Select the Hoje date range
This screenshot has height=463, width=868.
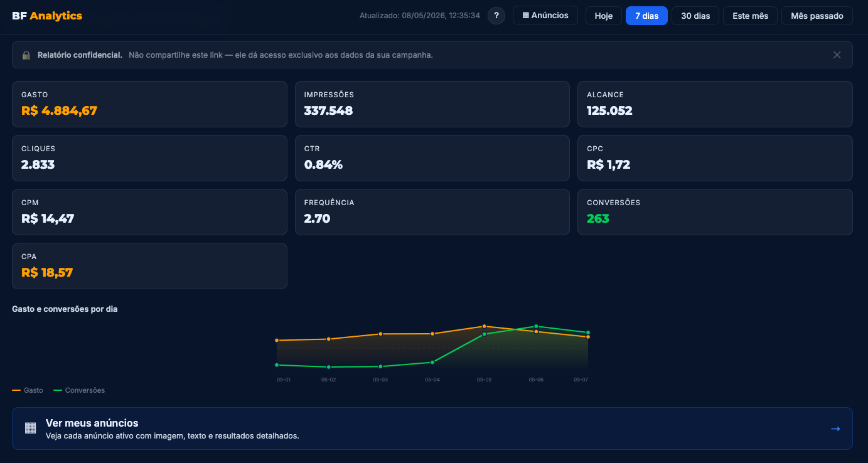604,16
